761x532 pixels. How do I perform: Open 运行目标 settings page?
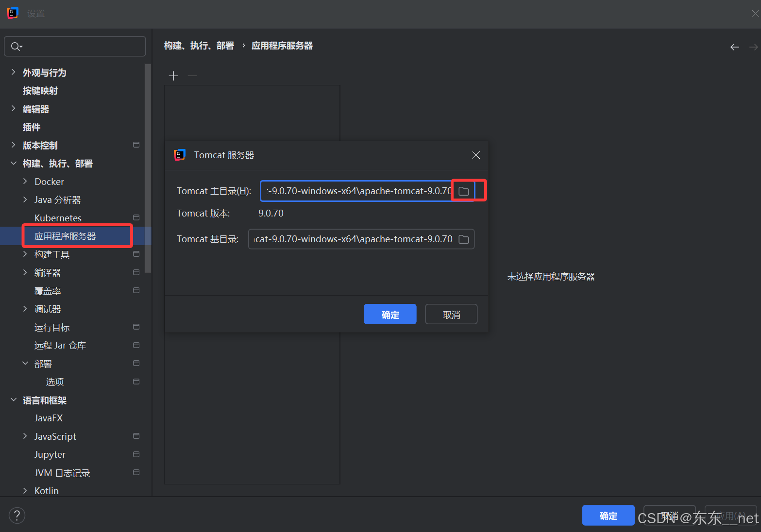coord(52,327)
